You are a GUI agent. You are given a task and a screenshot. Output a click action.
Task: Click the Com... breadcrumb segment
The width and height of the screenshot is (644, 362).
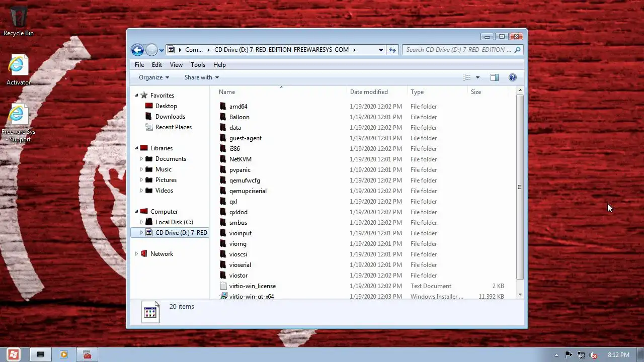(194, 50)
